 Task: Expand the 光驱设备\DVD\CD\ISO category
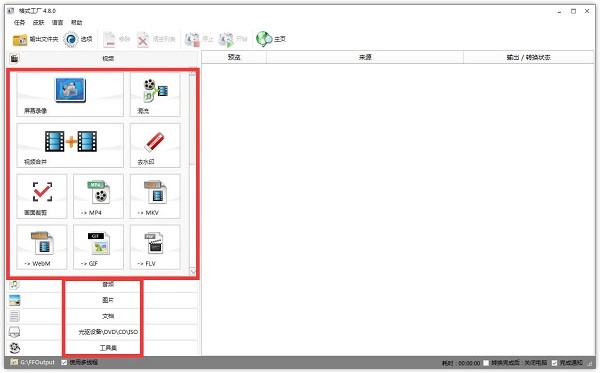102,332
